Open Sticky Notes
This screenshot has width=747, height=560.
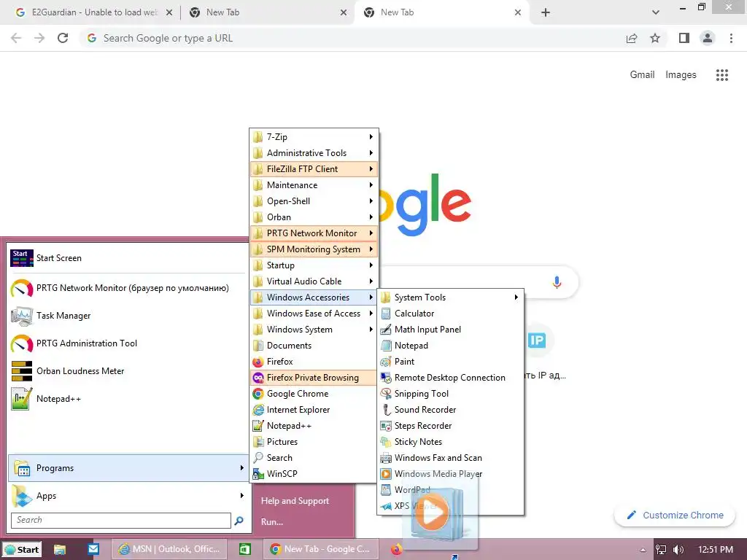pyautogui.click(x=450, y=441)
